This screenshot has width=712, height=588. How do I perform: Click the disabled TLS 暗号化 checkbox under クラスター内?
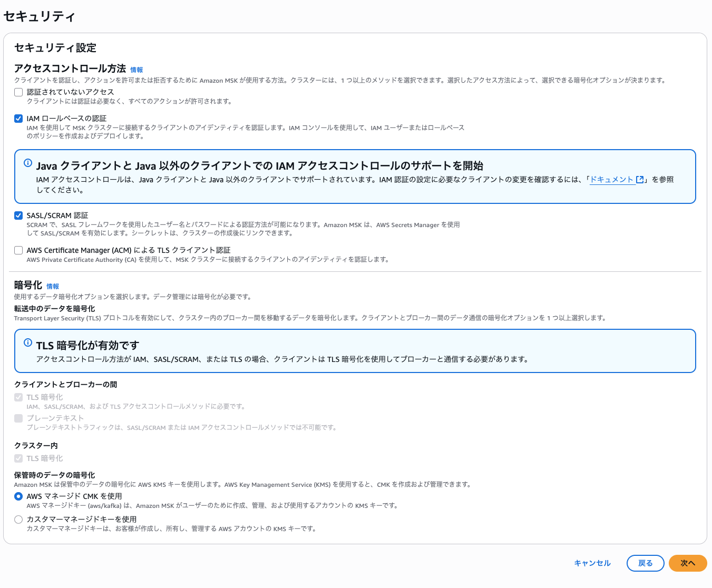pyautogui.click(x=18, y=458)
